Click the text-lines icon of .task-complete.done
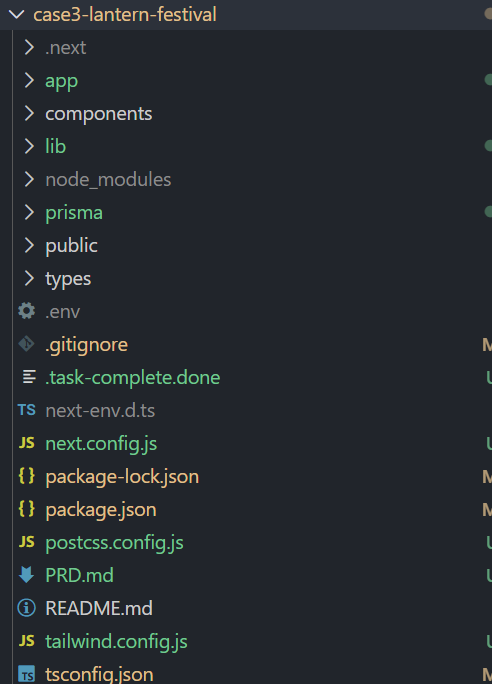 [x=29, y=377]
